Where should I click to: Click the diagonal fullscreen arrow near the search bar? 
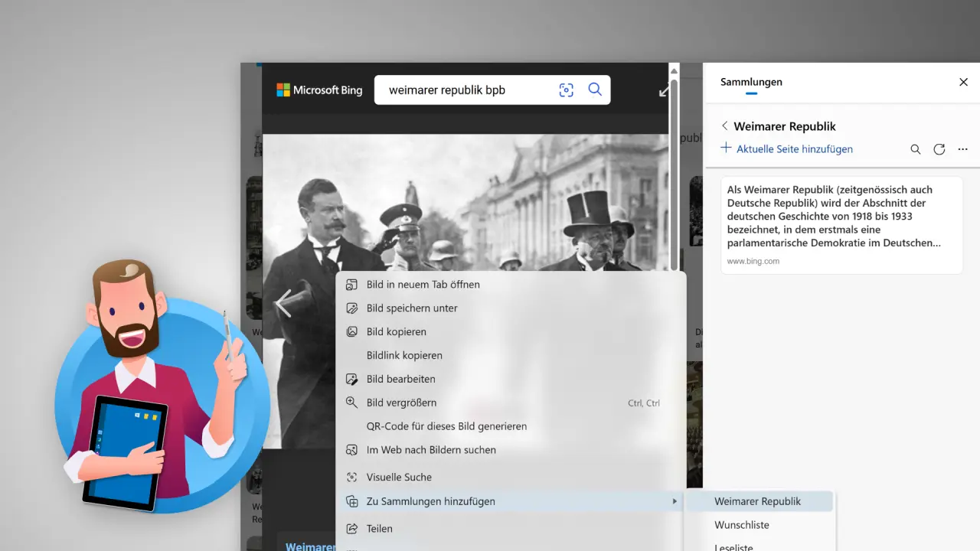664,90
